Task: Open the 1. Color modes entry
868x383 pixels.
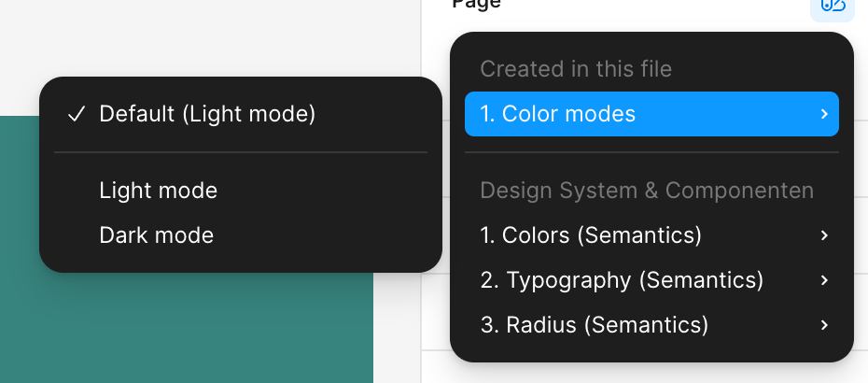Action: pyautogui.click(x=651, y=114)
